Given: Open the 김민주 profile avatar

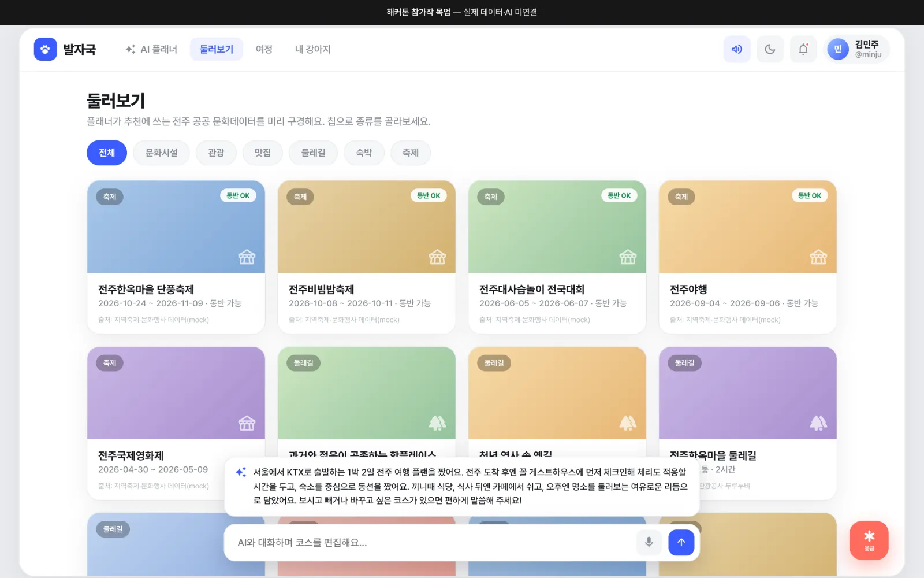Looking at the screenshot, I should pyautogui.click(x=837, y=49).
